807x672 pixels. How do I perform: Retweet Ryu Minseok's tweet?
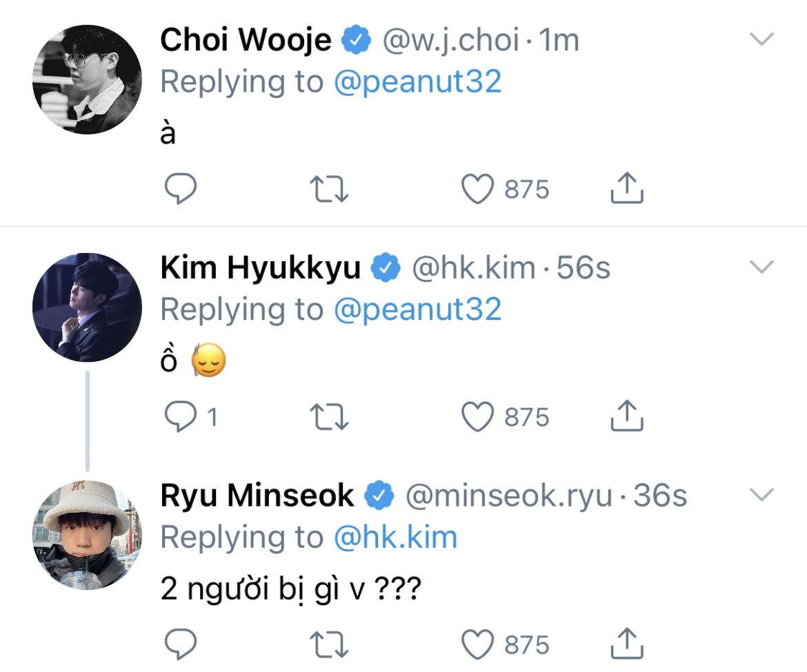coord(329,644)
